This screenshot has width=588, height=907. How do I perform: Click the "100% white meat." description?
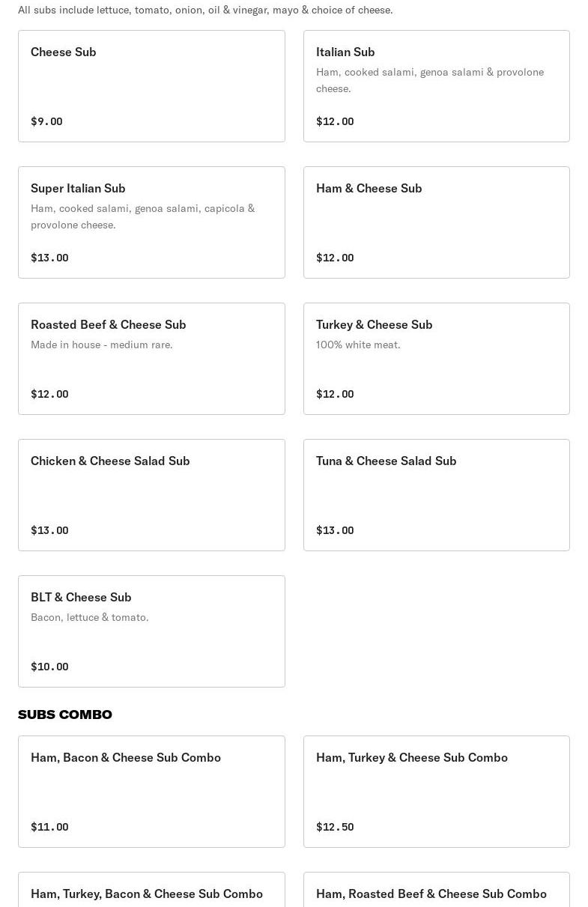(358, 345)
